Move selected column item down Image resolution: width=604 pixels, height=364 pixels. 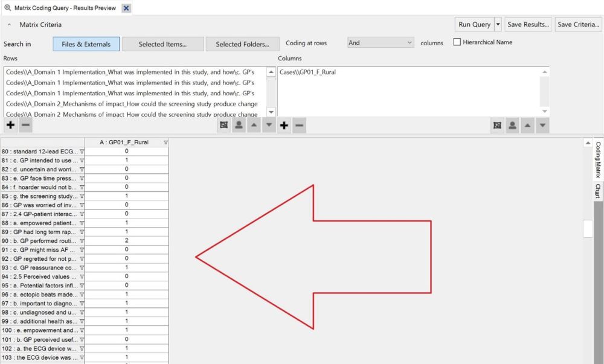pos(543,125)
